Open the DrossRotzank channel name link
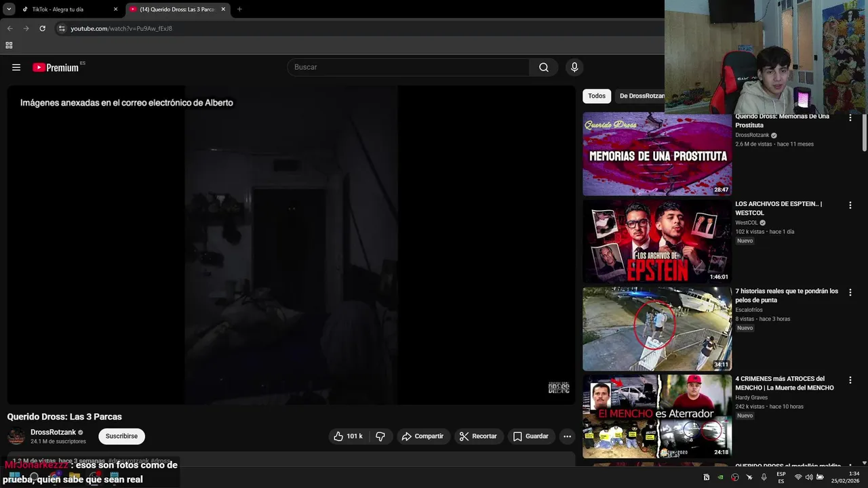Screen dimensions: 868x488 coord(53,432)
